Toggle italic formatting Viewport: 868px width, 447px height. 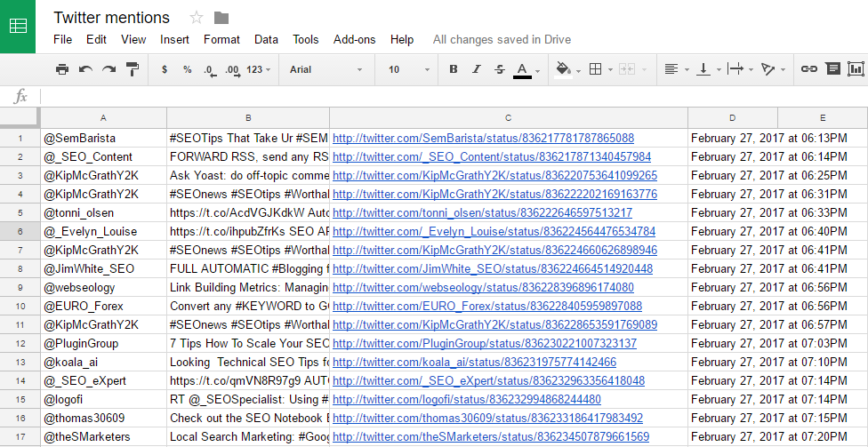(476, 69)
